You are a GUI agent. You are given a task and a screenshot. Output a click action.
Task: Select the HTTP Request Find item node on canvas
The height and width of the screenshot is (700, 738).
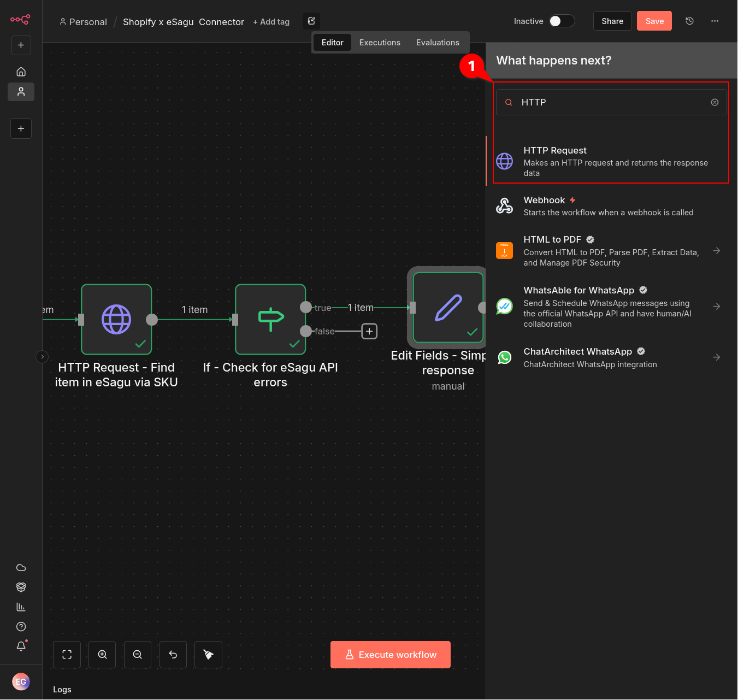[x=116, y=320]
